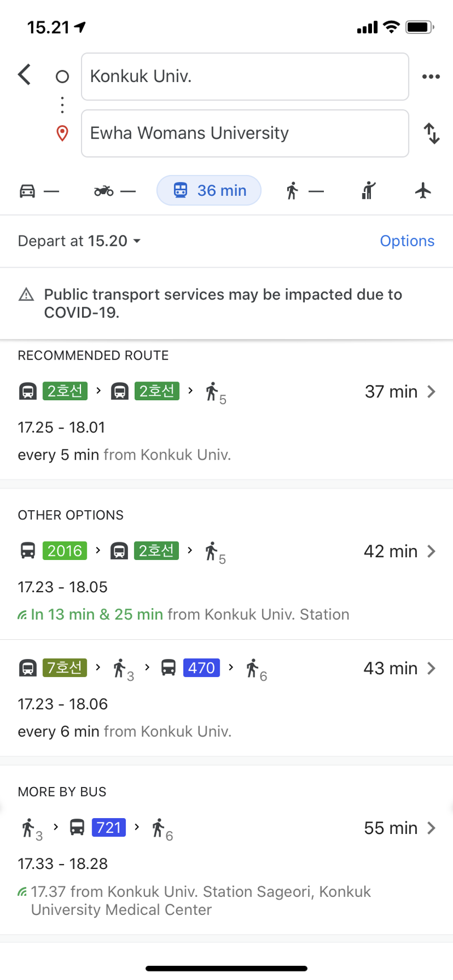Open the three-dot more menu
The height and width of the screenshot is (980, 453).
click(x=431, y=76)
